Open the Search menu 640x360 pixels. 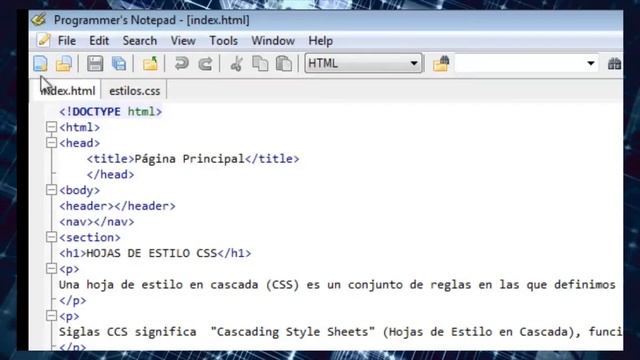[140, 41]
